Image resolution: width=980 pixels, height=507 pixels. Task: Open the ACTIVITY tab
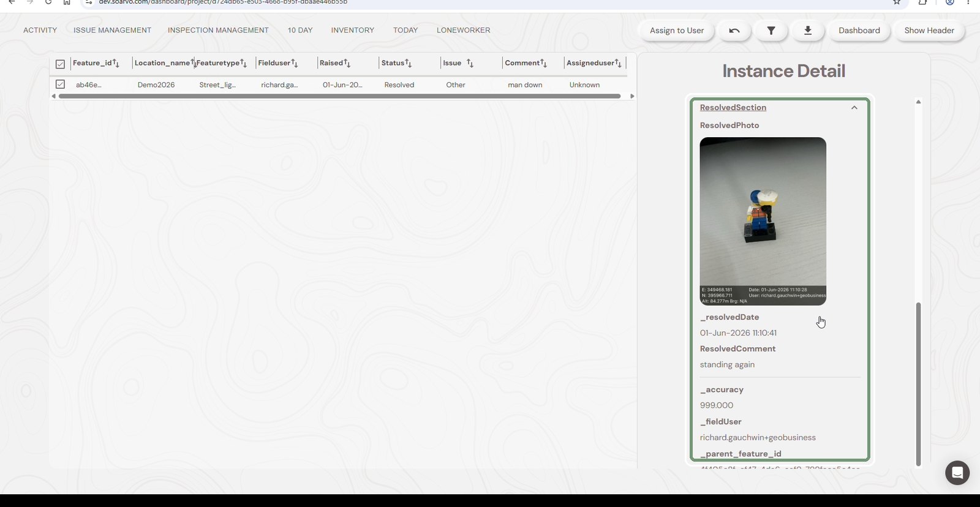click(x=40, y=30)
